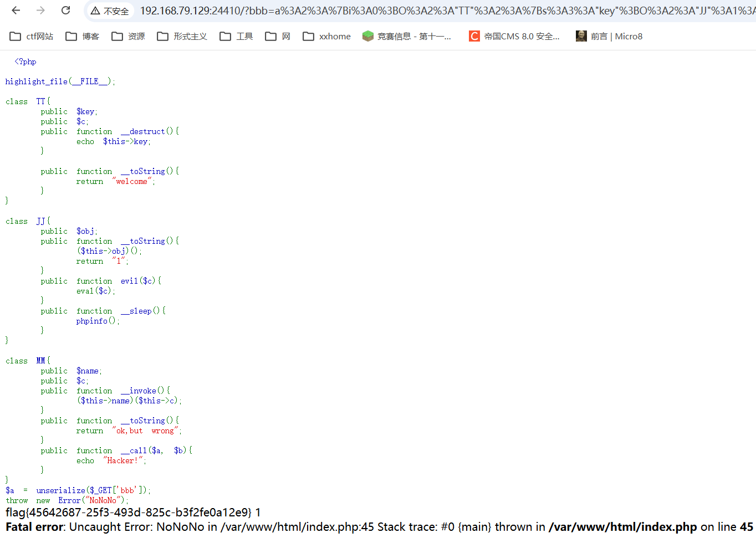756x538 pixels.
Task: Reload the page with the refresh icon
Action: pos(65,11)
